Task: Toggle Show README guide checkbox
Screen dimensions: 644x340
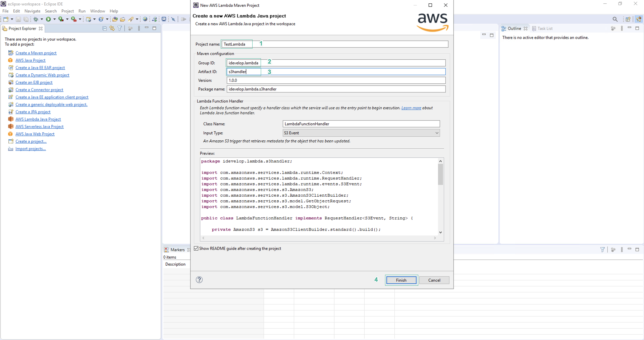Action: click(x=196, y=249)
